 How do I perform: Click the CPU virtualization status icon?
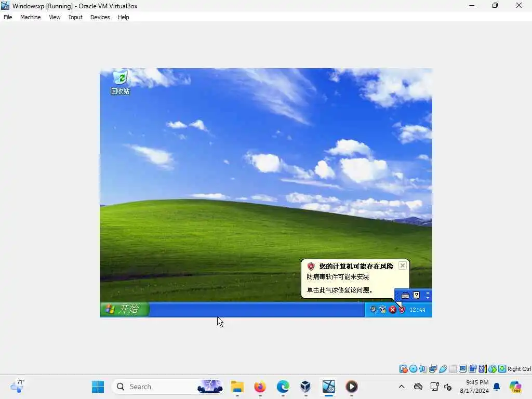tap(483, 369)
